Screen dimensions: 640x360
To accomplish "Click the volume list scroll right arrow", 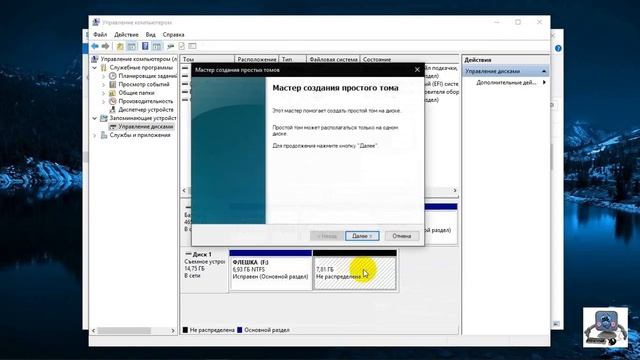I will pos(455,191).
